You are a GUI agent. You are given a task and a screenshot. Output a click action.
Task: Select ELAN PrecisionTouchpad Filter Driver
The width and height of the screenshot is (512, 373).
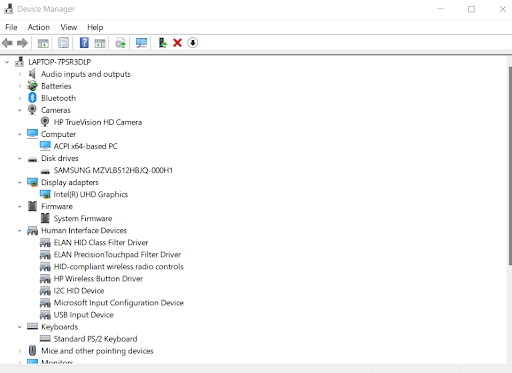click(117, 254)
